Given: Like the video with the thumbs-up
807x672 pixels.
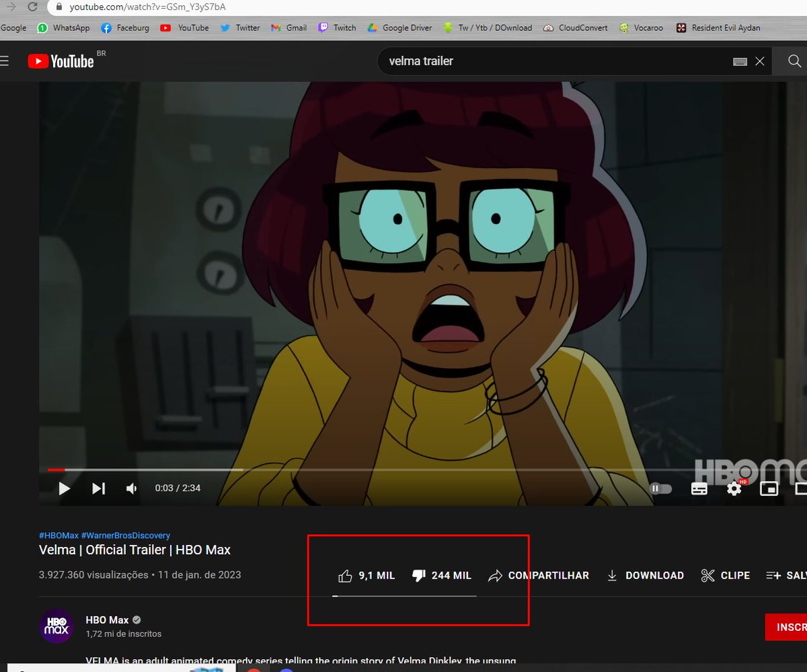Looking at the screenshot, I should point(346,575).
